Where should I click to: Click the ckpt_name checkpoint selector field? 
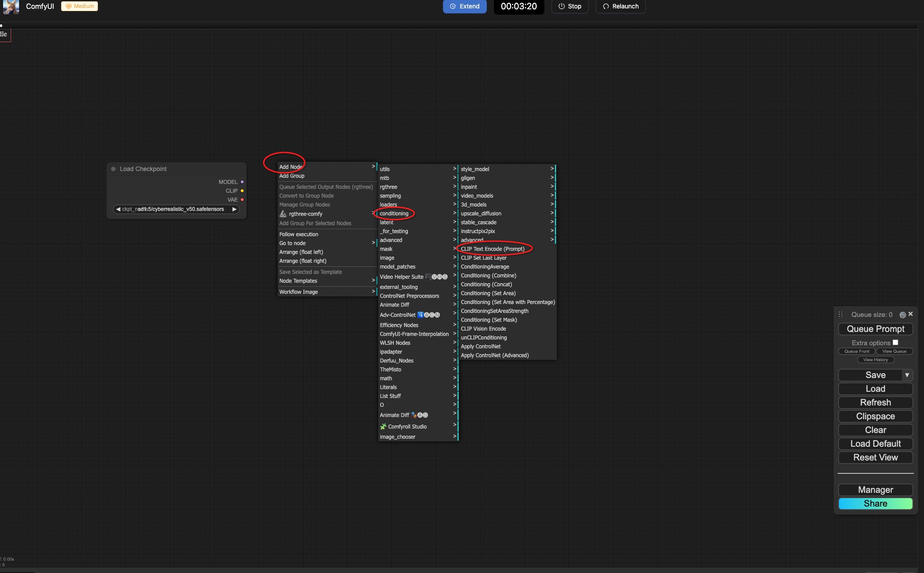[x=176, y=209]
